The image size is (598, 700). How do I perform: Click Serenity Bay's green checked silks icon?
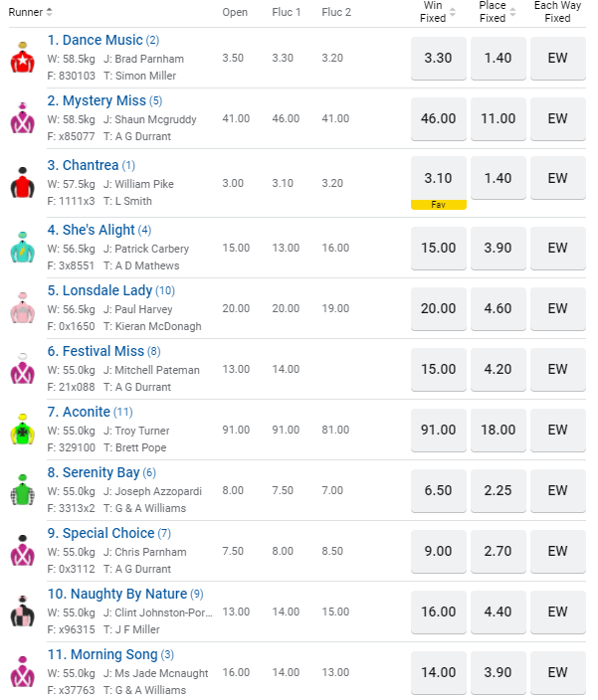(x=22, y=491)
